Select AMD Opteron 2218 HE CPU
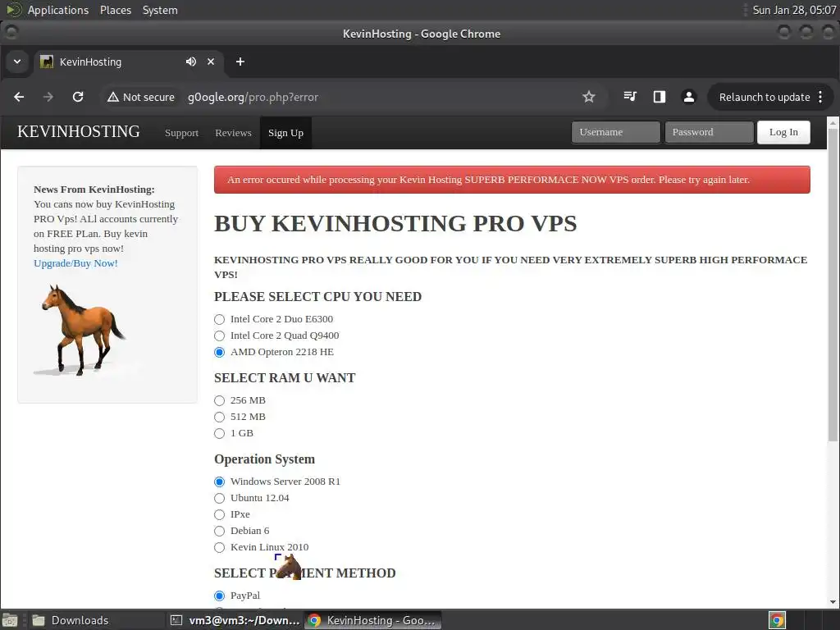 click(219, 353)
